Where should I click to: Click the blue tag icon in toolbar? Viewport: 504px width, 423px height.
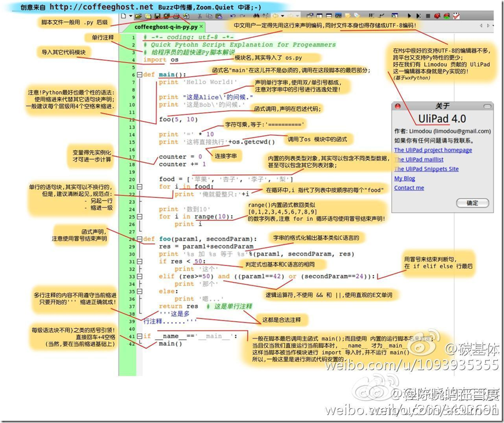pyautogui.click(x=357, y=15)
